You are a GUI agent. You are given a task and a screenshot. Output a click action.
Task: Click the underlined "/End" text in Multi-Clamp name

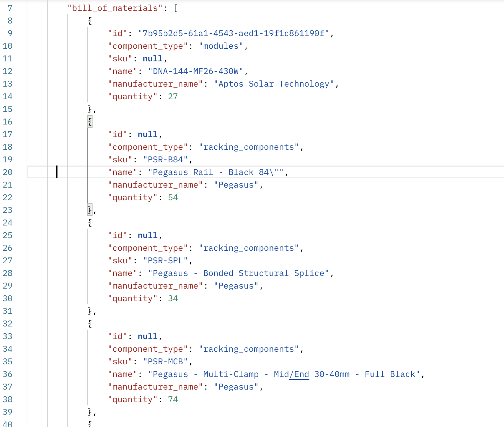point(299,374)
